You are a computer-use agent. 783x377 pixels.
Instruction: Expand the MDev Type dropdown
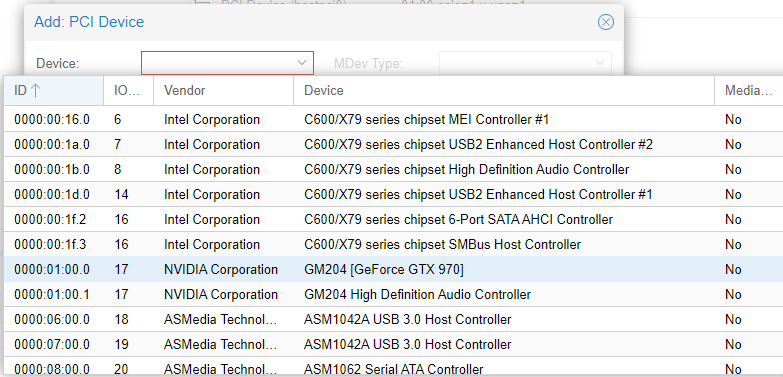tap(600, 63)
